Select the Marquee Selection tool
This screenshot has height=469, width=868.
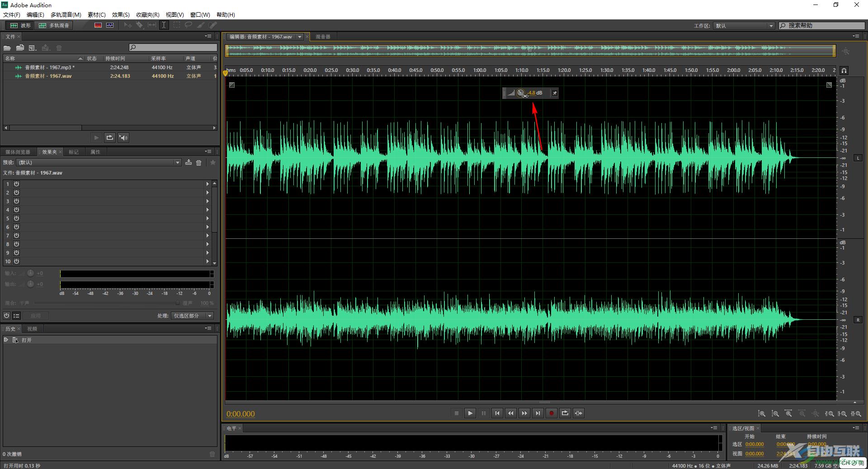pos(177,25)
